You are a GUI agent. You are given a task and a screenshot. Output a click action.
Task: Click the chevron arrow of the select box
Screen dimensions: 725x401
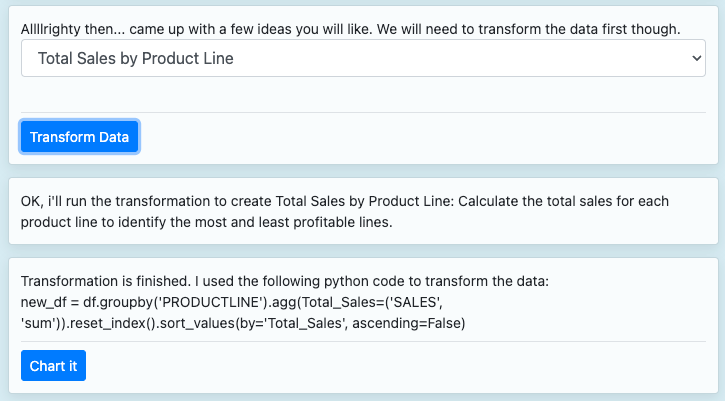697,58
